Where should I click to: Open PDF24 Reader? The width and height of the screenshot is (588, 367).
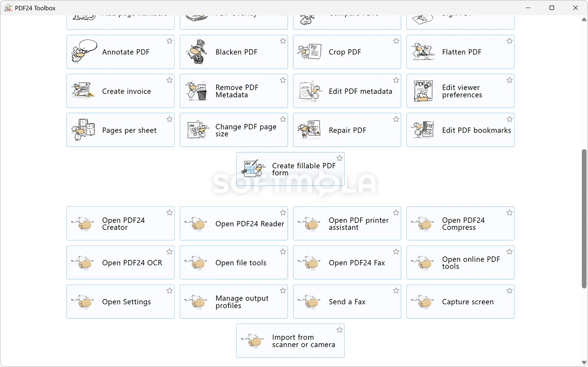[234, 224]
